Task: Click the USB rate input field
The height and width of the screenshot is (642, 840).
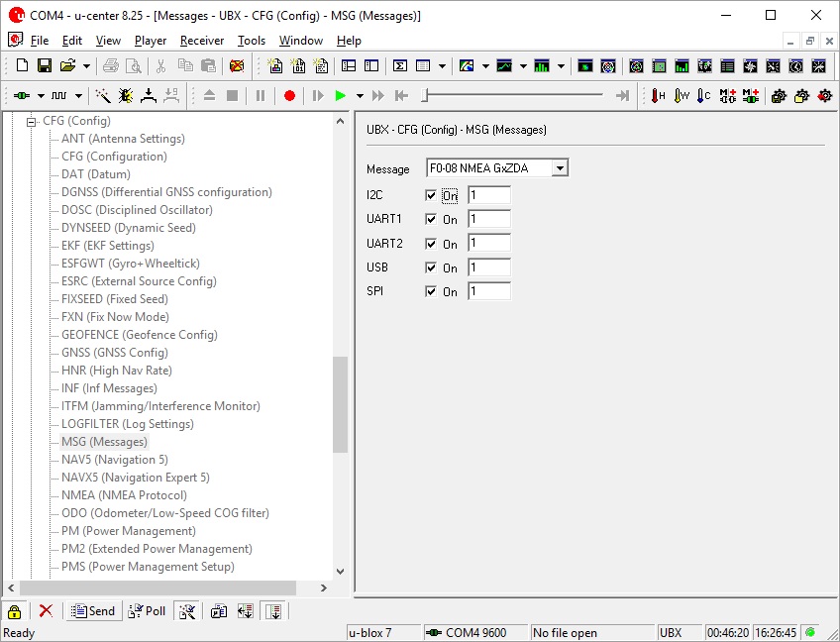Action: (x=489, y=267)
